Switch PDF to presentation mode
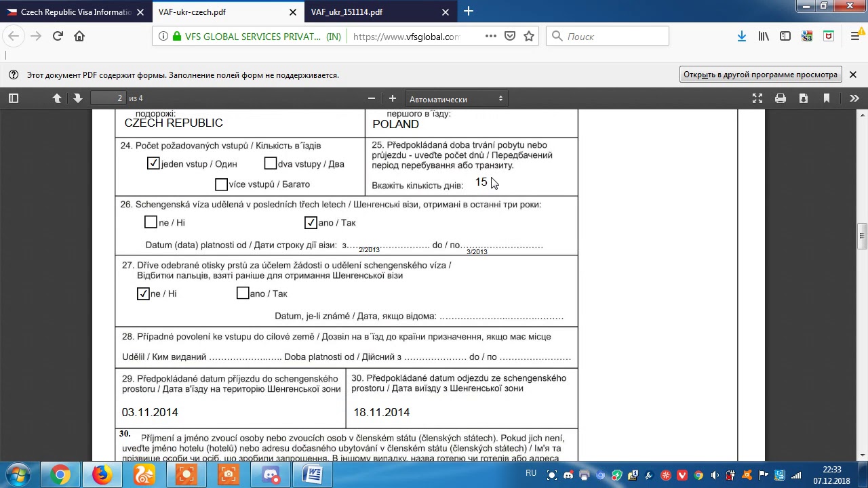This screenshot has height=488, width=868. (x=757, y=98)
